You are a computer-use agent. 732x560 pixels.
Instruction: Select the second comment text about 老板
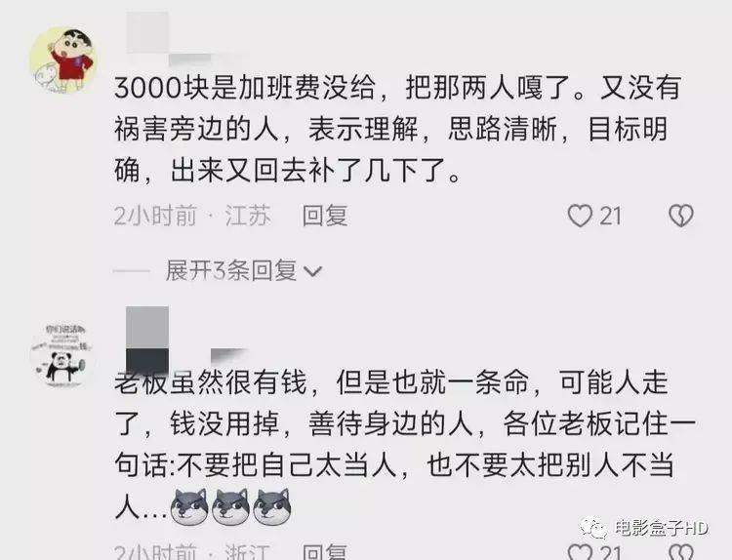coord(405,445)
